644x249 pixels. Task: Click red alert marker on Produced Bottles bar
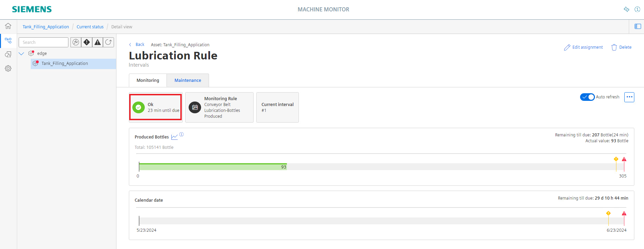(624, 159)
